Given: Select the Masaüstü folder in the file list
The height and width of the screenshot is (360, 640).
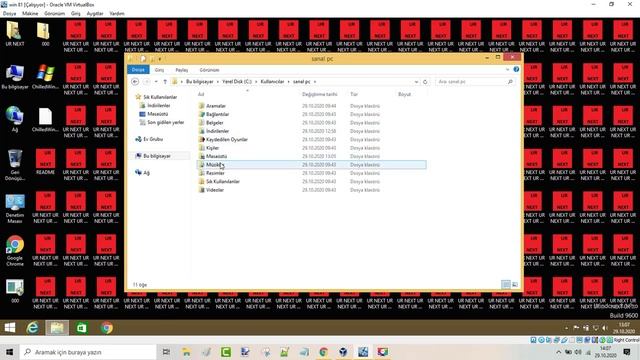Looking at the screenshot, I should 216,156.
